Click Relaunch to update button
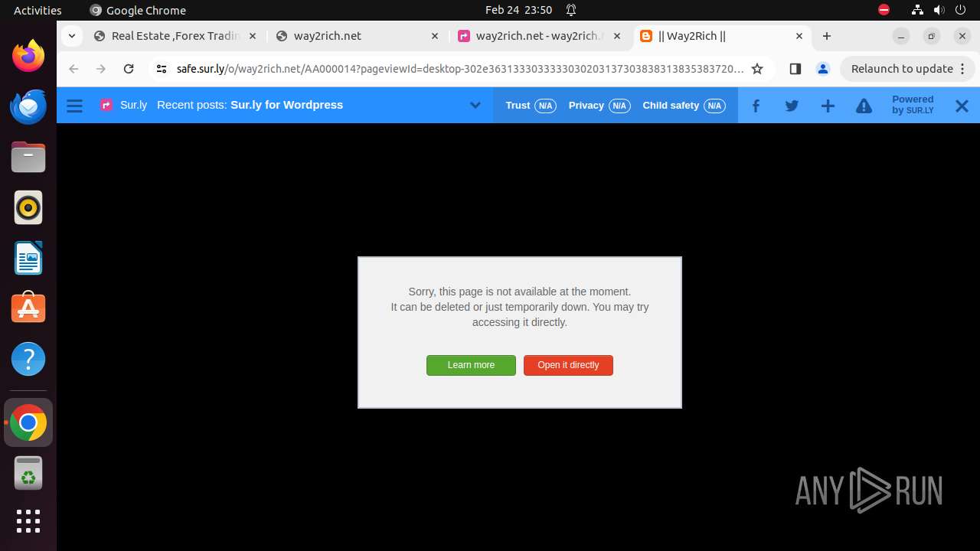Screen dimensions: 980x551 [907, 69]
